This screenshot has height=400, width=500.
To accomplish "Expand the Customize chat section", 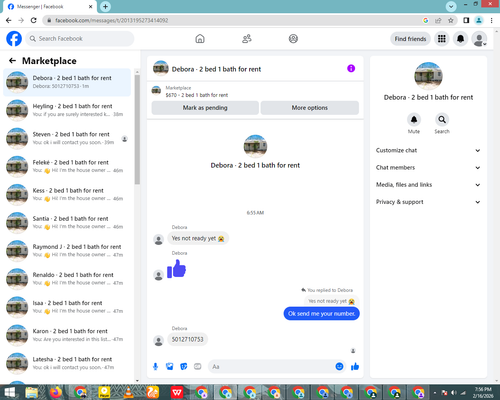I will 428,150.
